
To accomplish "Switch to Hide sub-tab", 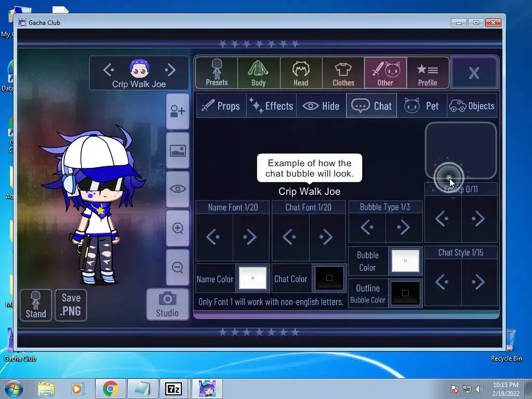I will point(321,106).
